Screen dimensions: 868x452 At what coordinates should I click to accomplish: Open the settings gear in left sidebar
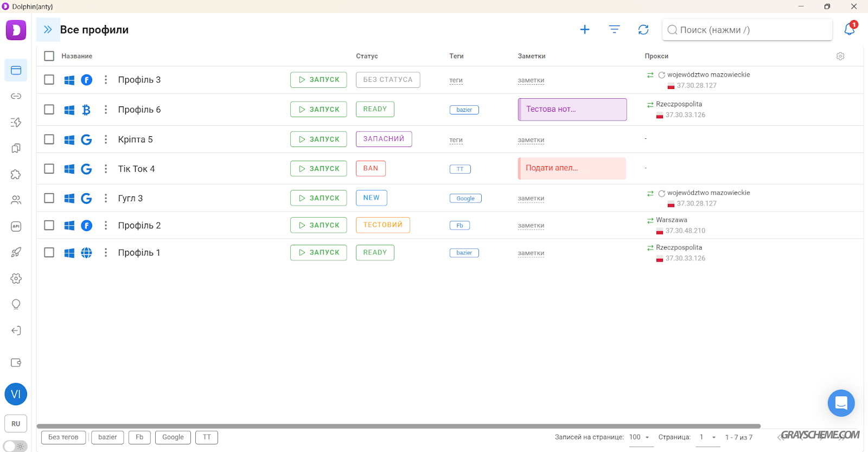16,278
